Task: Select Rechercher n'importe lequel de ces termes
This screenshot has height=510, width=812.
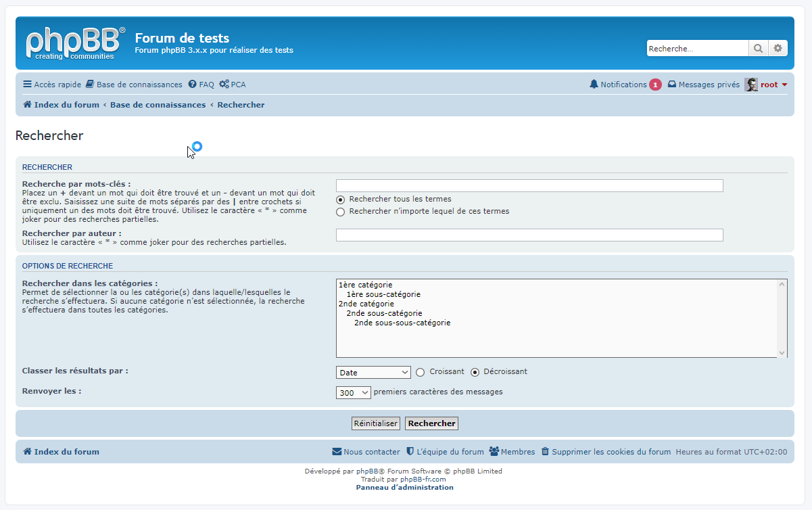Action: pos(341,212)
